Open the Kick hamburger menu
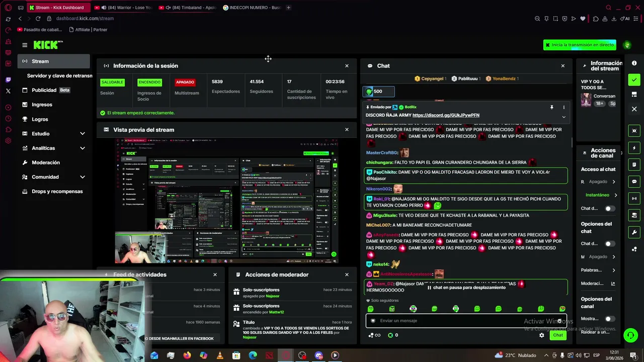Viewport: 644px width, 362px height. point(25,45)
